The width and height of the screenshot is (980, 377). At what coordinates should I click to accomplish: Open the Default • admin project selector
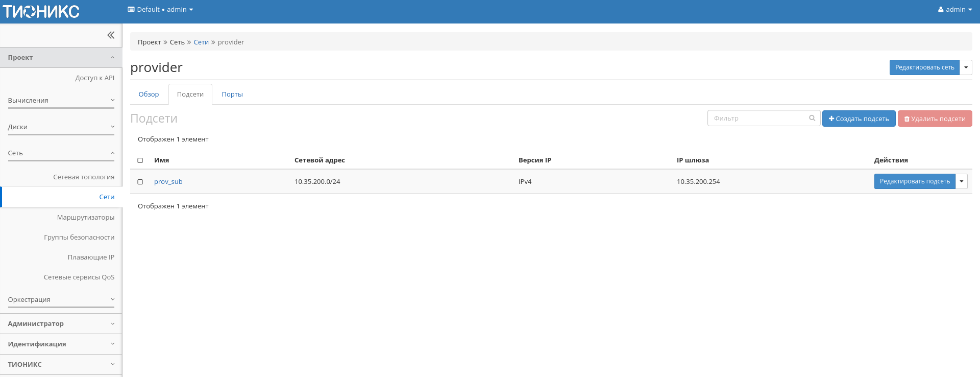click(x=160, y=10)
